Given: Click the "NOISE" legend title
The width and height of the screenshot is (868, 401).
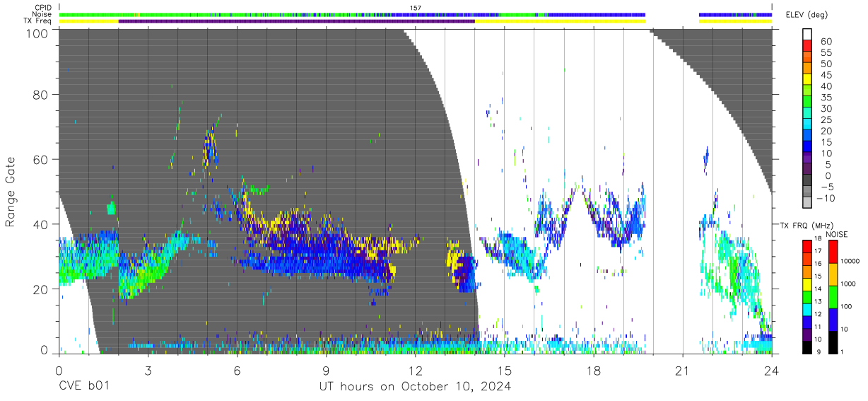Looking at the screenshot, I should pyautogui.click(x=836, y=234).
